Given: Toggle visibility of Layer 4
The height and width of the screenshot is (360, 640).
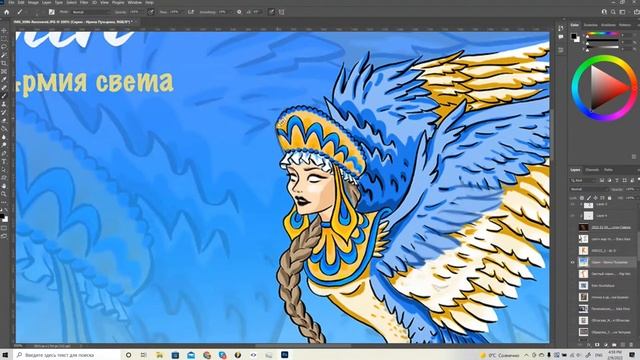Looking at the screenshot, I should point(572,216).
